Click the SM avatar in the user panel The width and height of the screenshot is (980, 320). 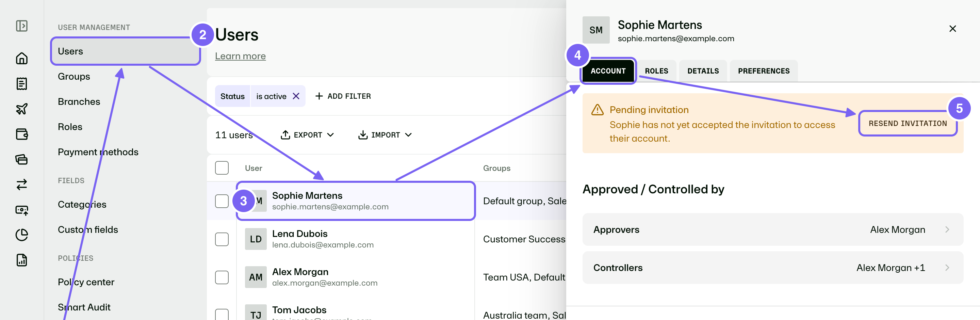pos(596,30)
